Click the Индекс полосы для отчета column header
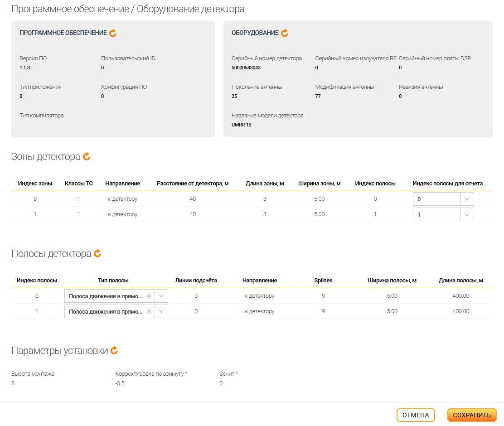 pos(447,183)
